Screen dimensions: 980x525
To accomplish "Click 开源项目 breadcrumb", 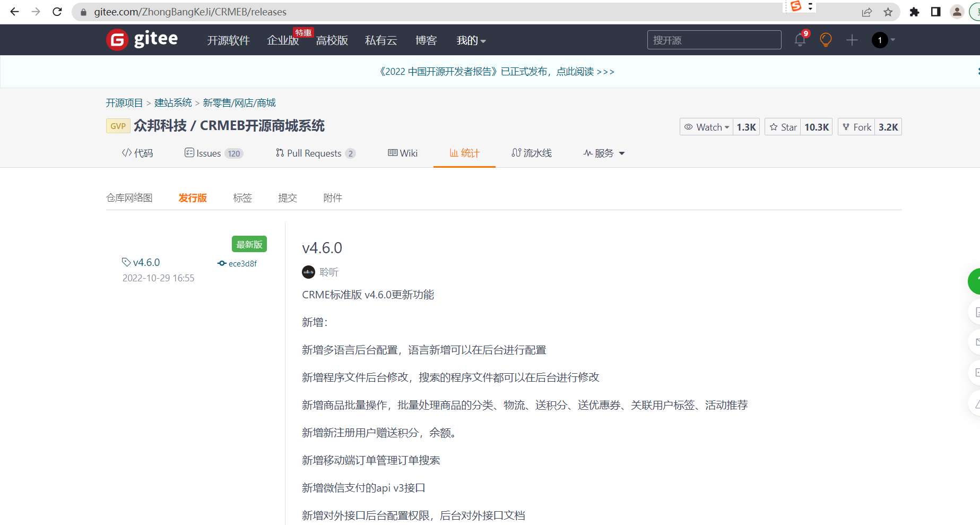I will (124, 103).
